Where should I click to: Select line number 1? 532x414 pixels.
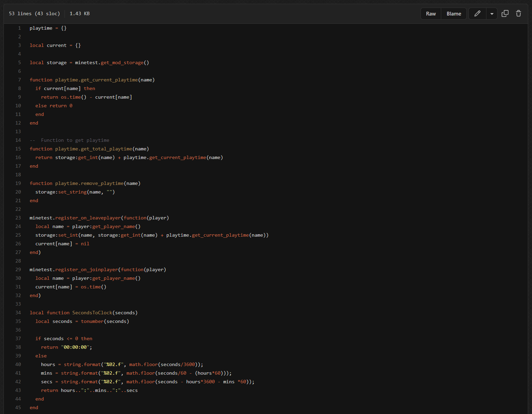tap(19, 28)
